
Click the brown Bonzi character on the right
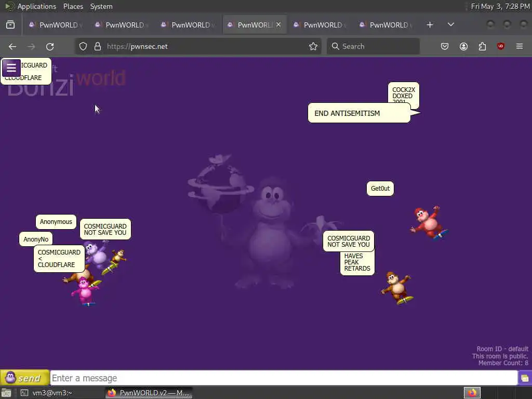(x=397, y=288)
